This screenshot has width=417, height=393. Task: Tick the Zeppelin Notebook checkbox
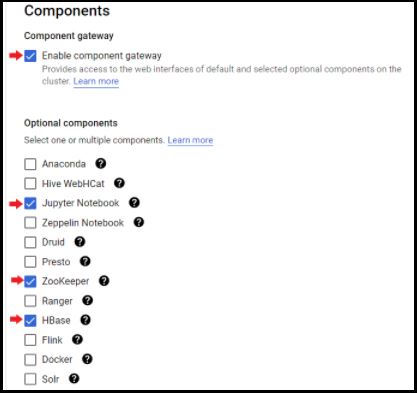(30, 223)
